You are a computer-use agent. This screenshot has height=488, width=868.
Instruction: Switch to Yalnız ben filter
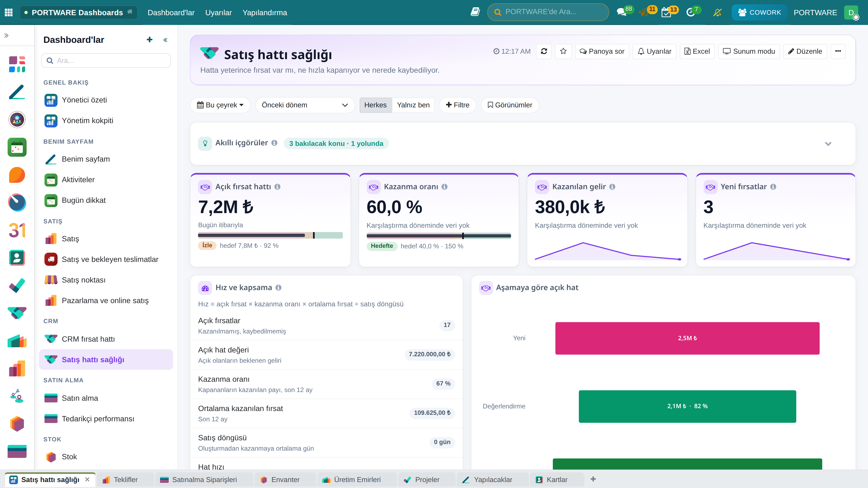[413, 105]
